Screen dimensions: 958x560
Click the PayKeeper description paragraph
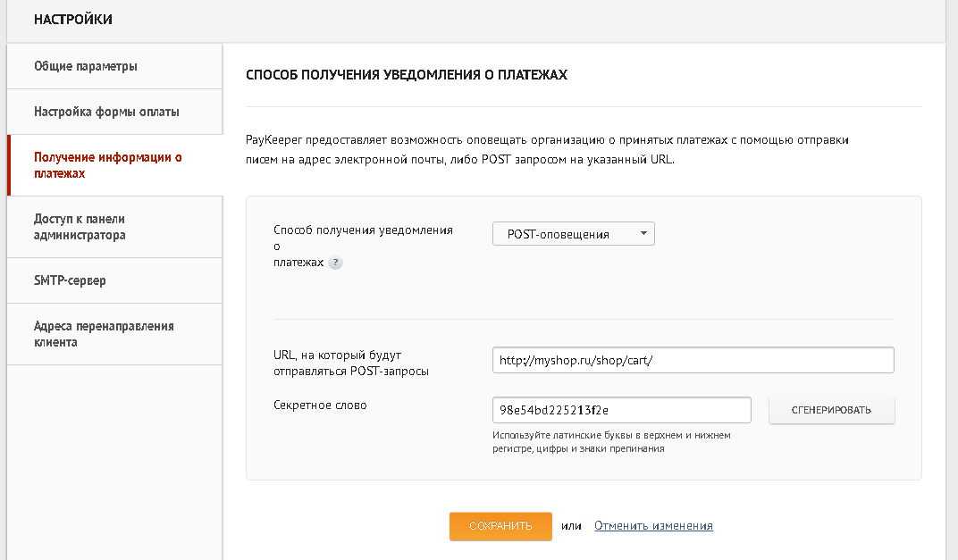[547, 150]
